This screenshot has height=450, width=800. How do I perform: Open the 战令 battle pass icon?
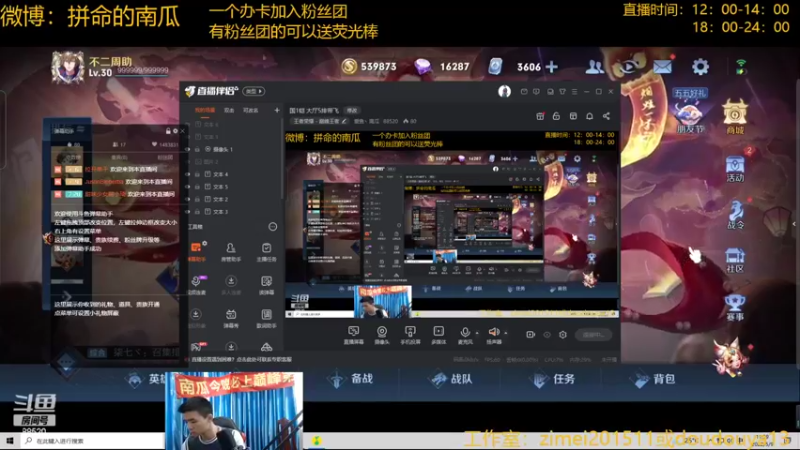(x=735, y=214)
